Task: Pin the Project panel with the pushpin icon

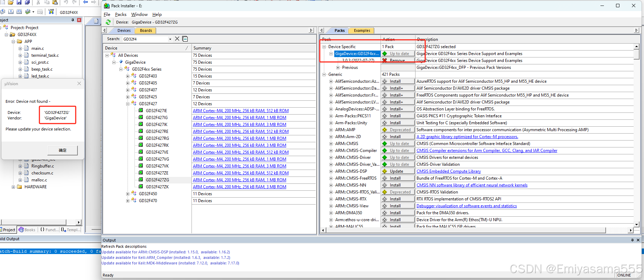Action: coord(73,20)
